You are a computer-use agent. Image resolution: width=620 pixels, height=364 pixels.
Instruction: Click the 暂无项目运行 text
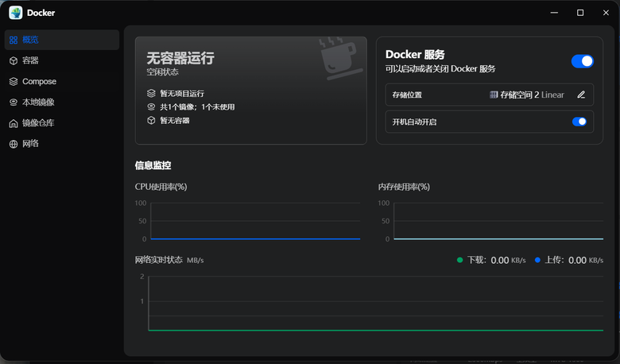(x=182, y=94)
